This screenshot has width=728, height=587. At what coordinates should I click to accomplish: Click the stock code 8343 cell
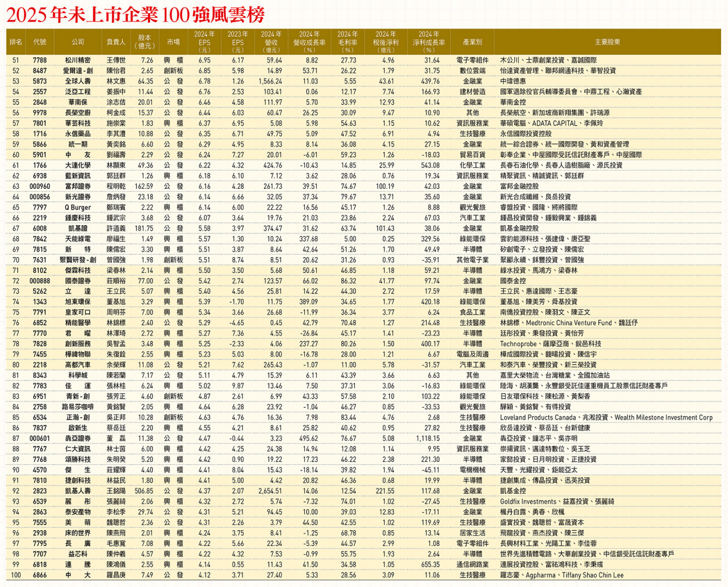click(40, 375)
